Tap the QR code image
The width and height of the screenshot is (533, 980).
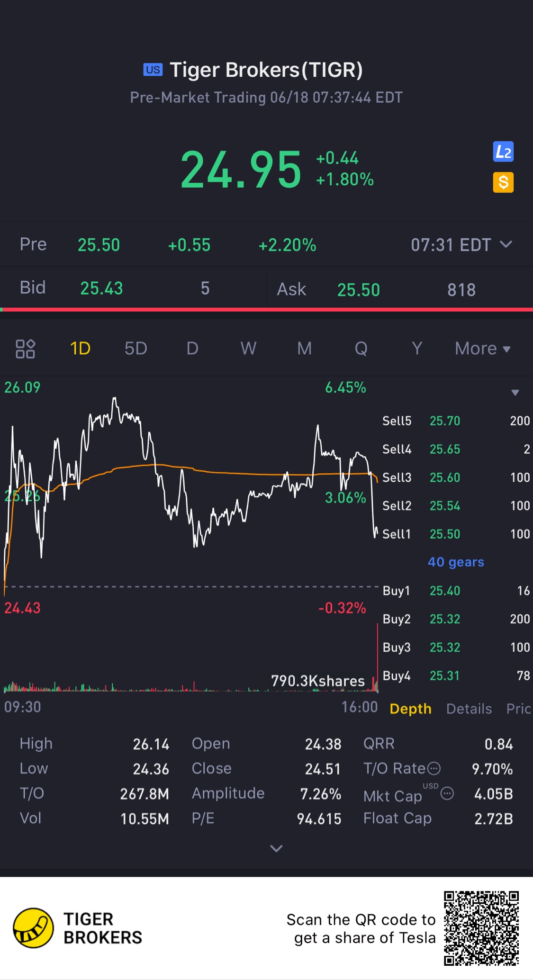481,928
